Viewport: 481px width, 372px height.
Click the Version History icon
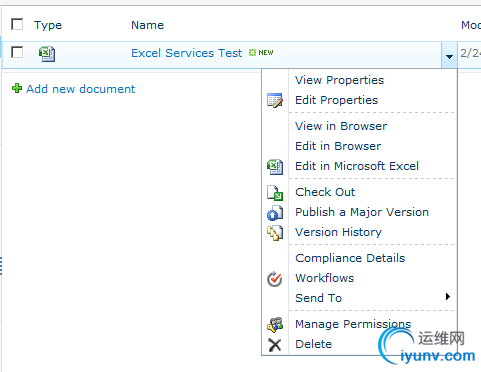pos(275,233)
